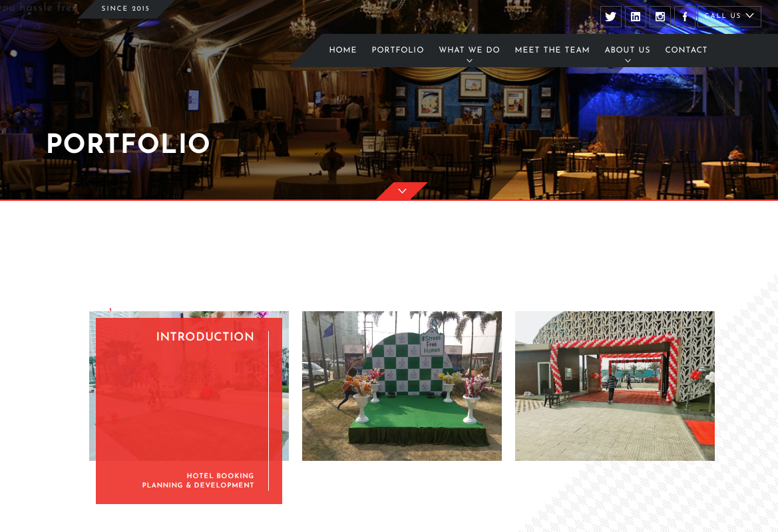The height and width of the screenshot is (532, 778).
Task: Open the Instagram social link
Action: [x=660, y=17]
